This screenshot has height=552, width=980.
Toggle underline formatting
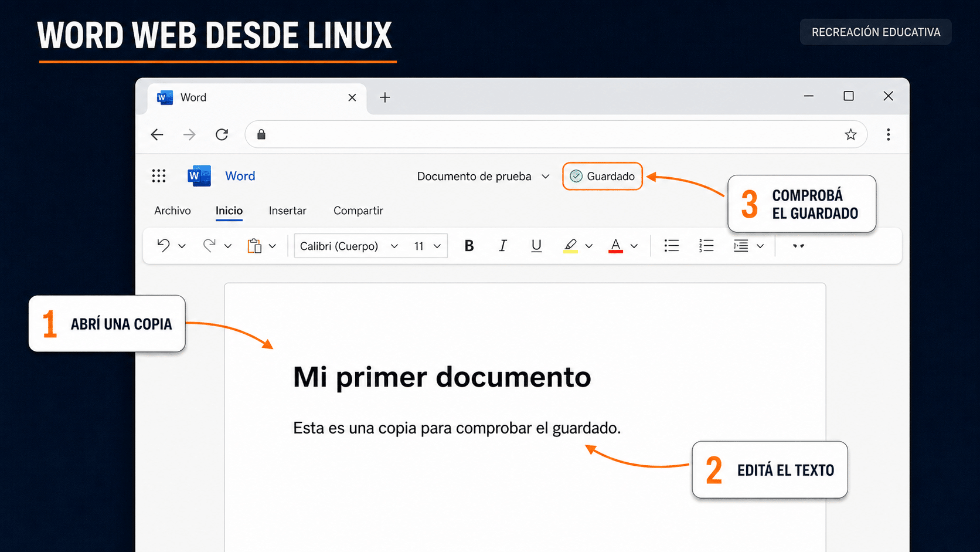pos(536,246)
